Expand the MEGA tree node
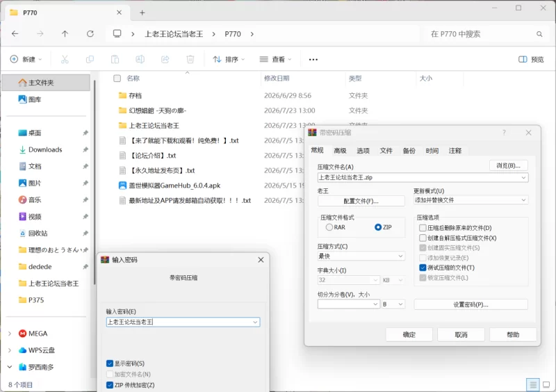This screenshot has width=556, height=392. coord(10,334)
